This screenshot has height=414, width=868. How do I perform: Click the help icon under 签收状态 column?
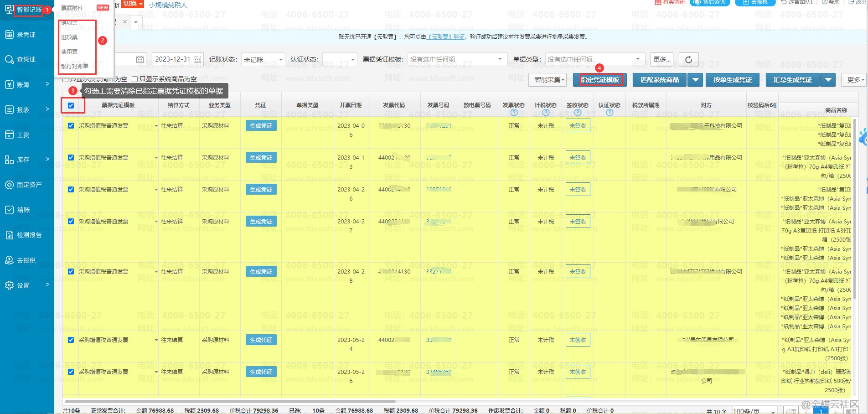(x=578, y=113)
